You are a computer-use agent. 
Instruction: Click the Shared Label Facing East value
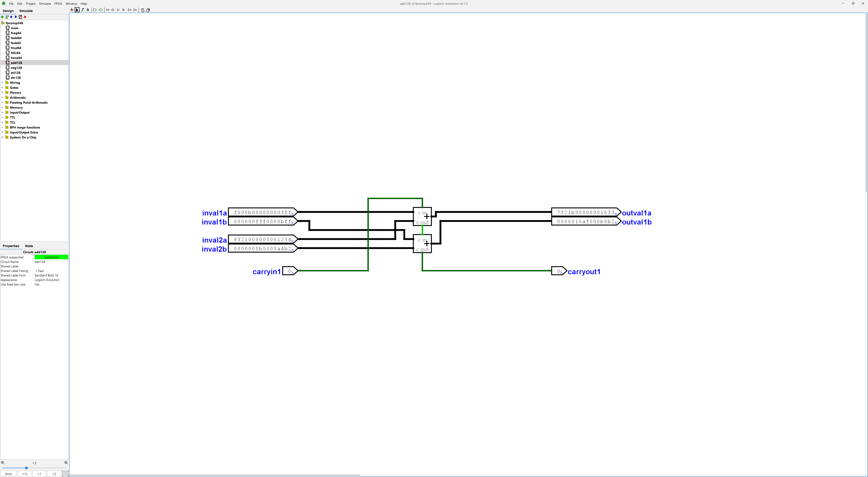[51, 271]
